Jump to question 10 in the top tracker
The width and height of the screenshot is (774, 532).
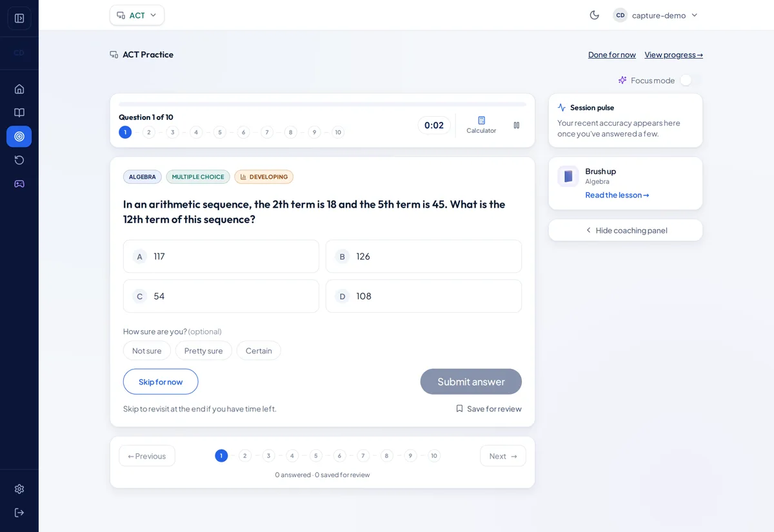pos(338,132)
